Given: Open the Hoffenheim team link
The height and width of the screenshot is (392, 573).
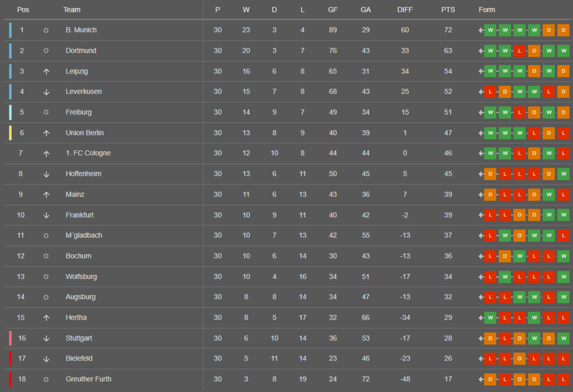Looking at the screenshot, I should pos(83,174).
